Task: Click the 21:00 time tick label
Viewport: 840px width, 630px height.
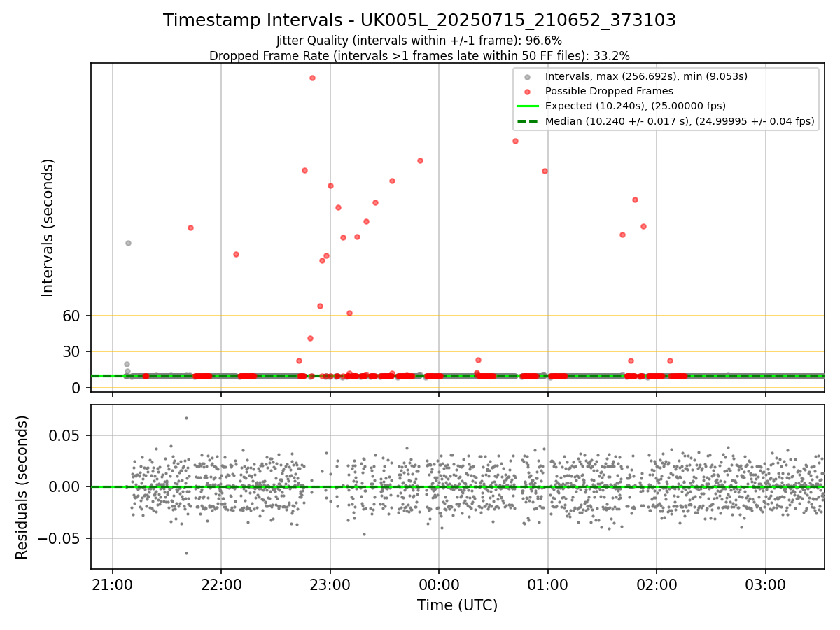Action: (113, 584)
